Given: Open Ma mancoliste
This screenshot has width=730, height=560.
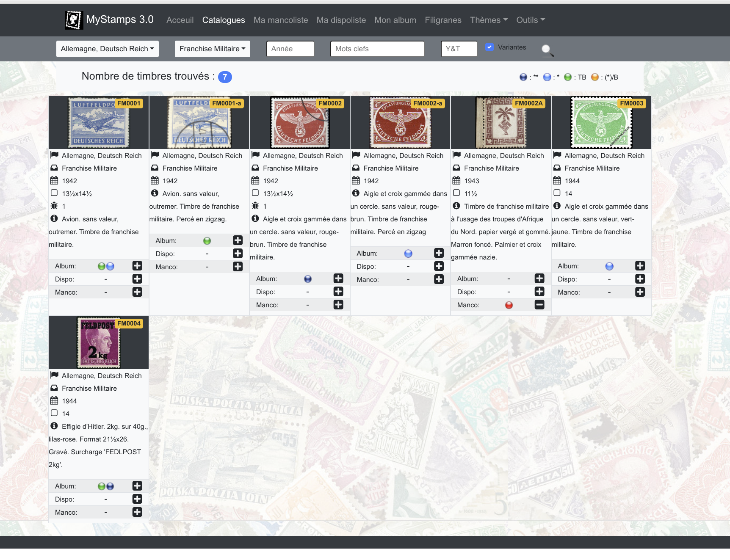Looking at the screenshot, I should pos(281,20).
